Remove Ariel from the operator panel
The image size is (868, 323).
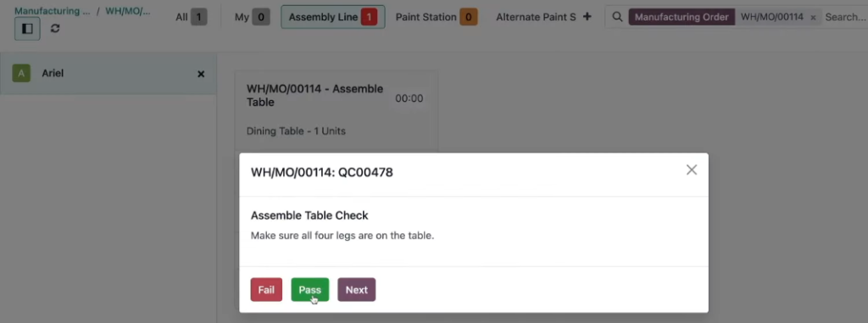point(201,74)
